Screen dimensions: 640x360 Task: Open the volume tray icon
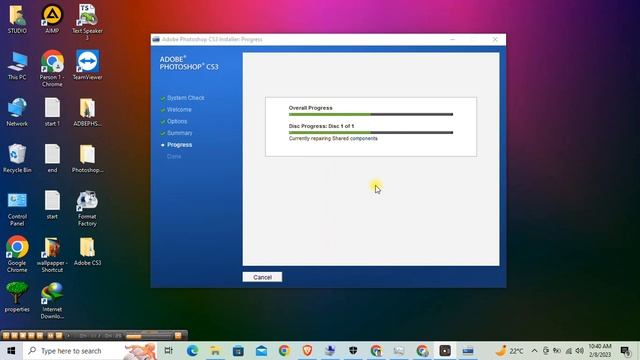(579, 351)
